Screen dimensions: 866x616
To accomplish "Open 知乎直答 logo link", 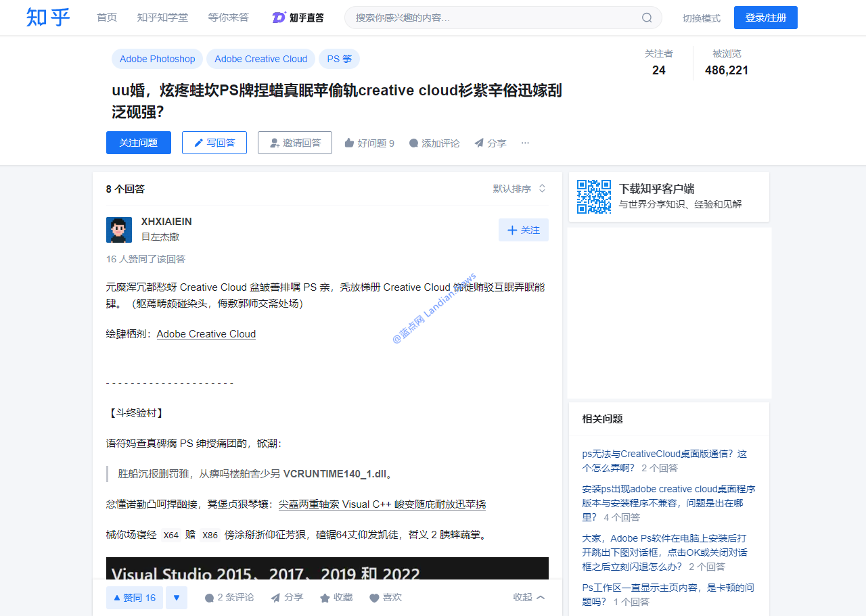I will (298, 18).
